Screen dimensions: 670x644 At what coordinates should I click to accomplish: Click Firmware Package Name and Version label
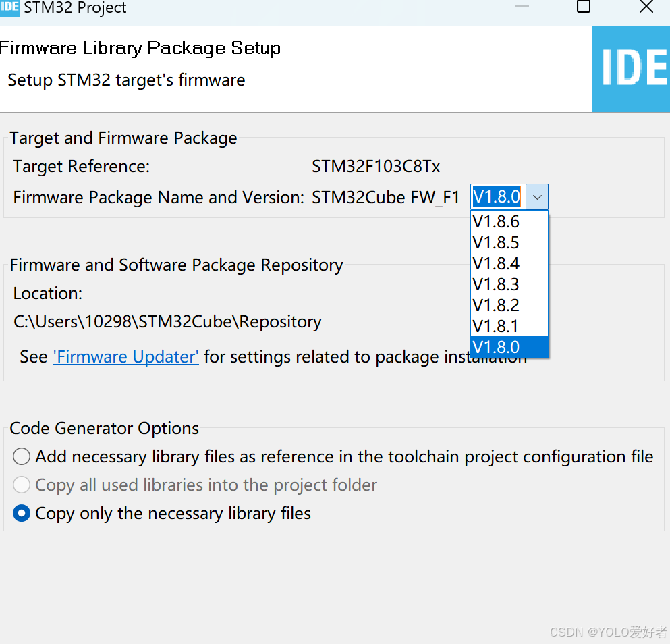point(159,198)
